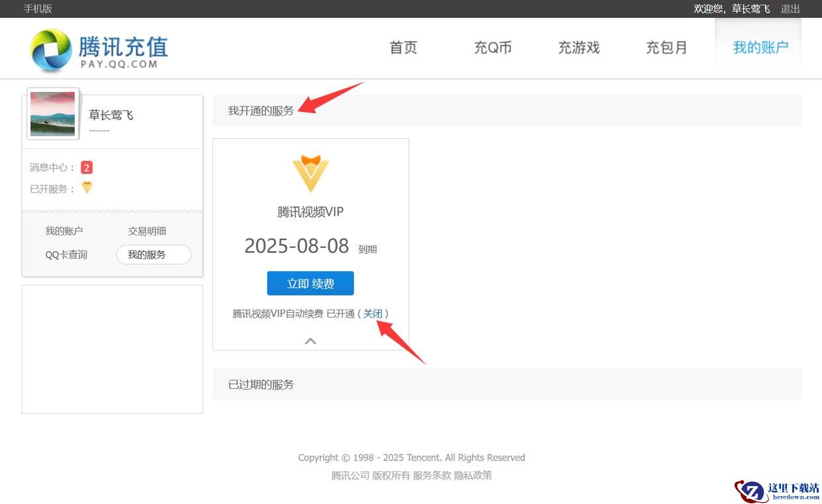This screenshot has width=822, height=504.
Task: Open the 充游戏 tab
Action: pos(578,48)
